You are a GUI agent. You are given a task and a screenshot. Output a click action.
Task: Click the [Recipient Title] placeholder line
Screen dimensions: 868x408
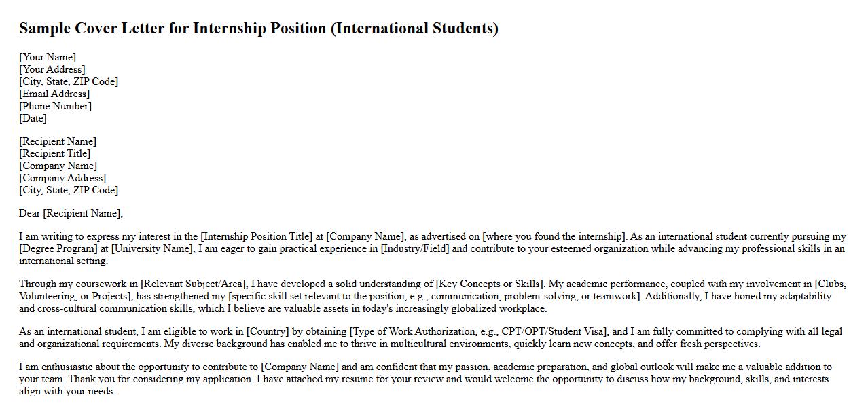pos(55,153)
